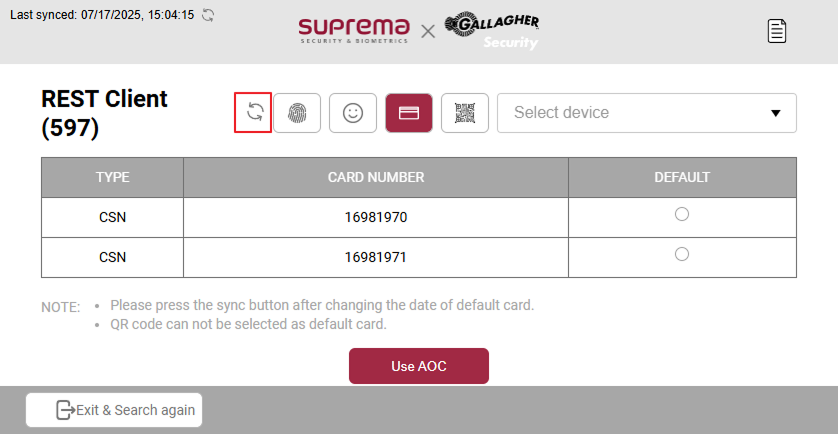The image size is (838, 434).
Task: Click the sync button beside the fingerprint icon
Action: coord(254,112)
